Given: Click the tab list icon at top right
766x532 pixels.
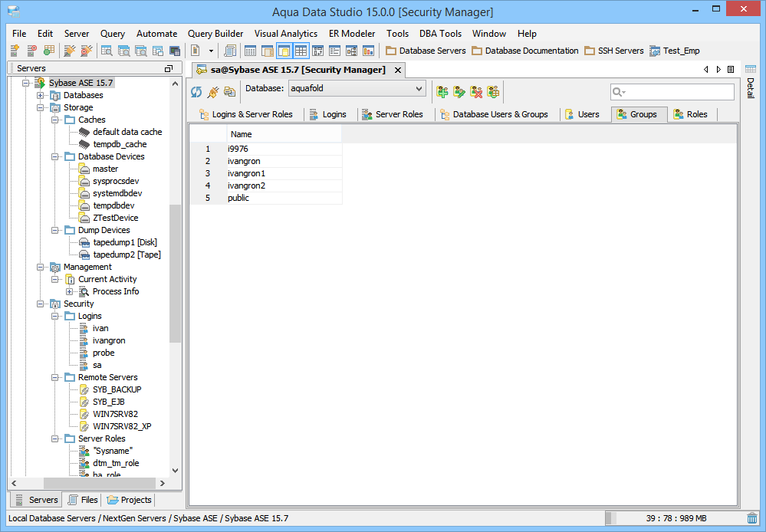Looking at the screenshot, I should pyautogui.click(x=731, y=69).
